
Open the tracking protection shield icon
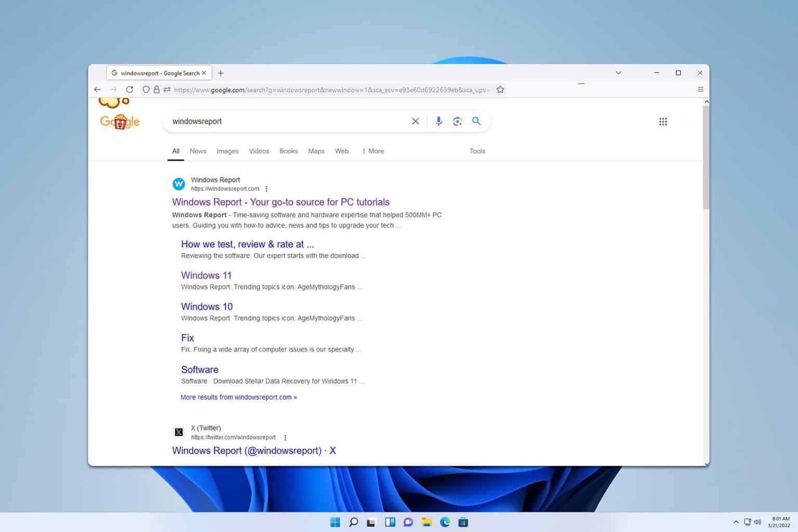146,89
